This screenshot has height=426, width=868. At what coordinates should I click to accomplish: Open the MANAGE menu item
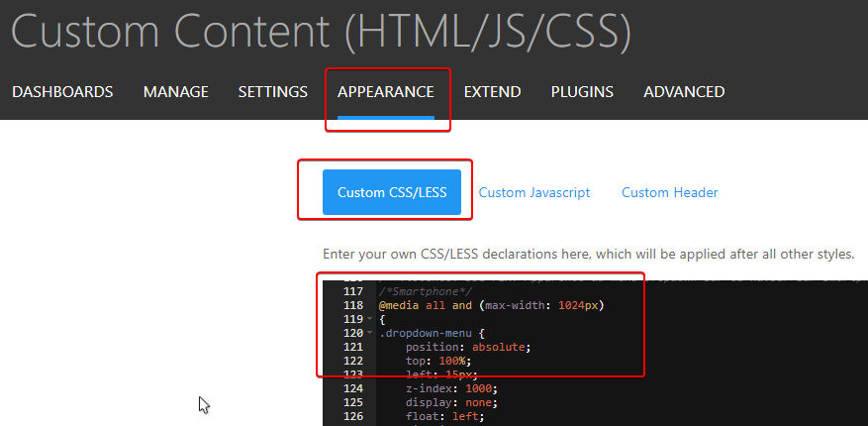pos(175,92)
